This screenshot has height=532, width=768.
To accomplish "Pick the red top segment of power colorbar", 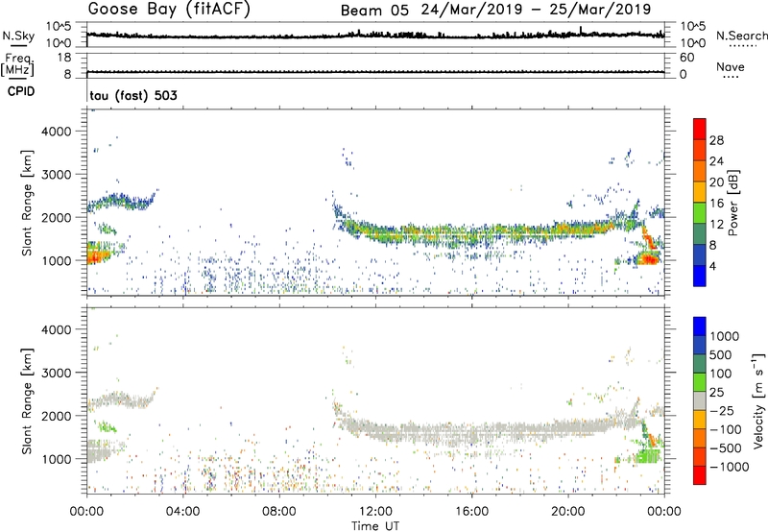I will pos(700,129).
